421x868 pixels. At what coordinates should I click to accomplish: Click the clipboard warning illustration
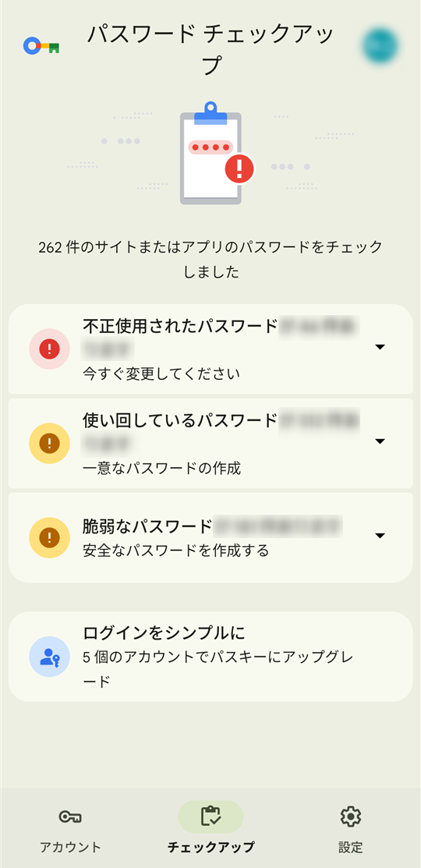coord(217,154)
